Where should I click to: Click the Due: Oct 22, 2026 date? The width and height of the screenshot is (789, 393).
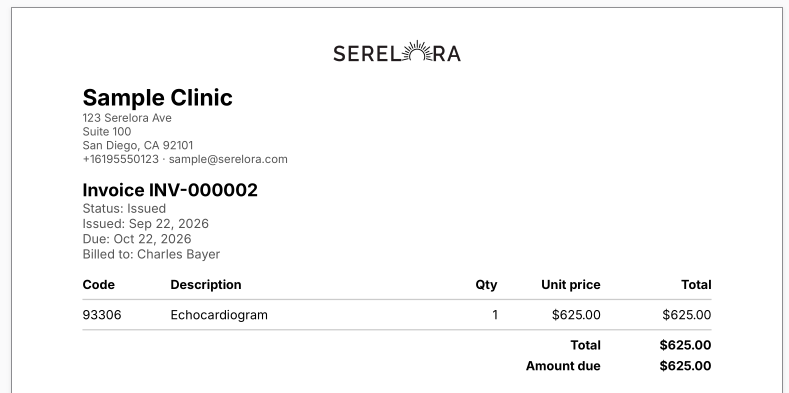pos(137,239)
